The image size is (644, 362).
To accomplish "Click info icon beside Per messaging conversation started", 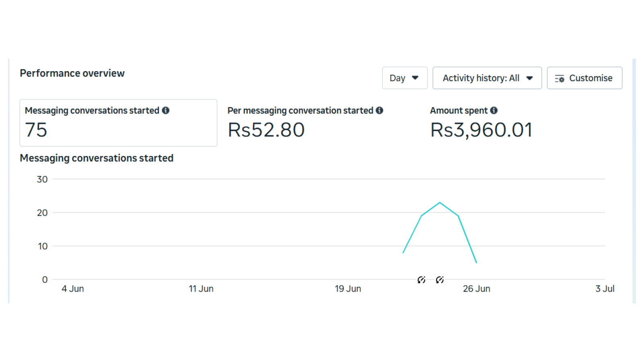I will [x=380, y=110].
